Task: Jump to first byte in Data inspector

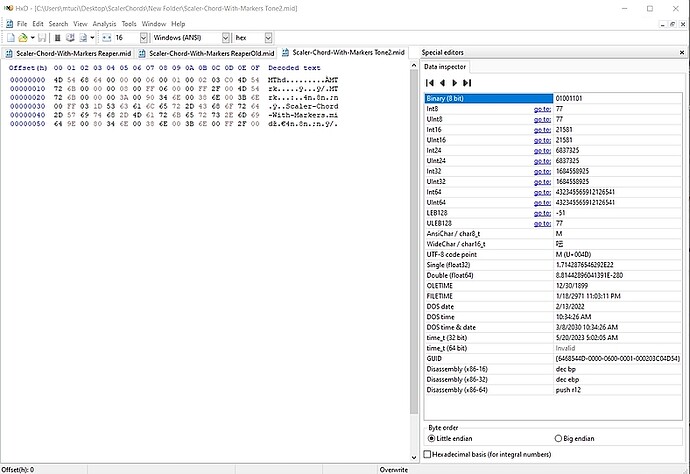Action: coord(430,83)
